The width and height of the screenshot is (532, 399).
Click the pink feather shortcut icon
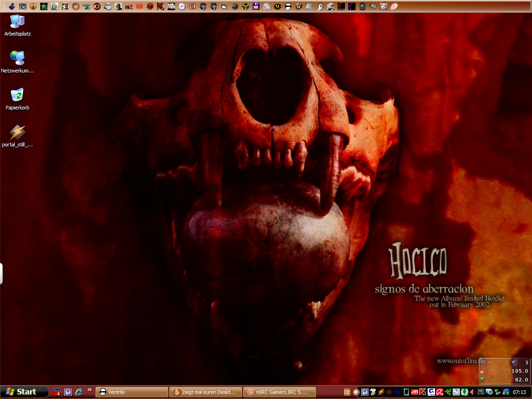click(x=394, y=6)
